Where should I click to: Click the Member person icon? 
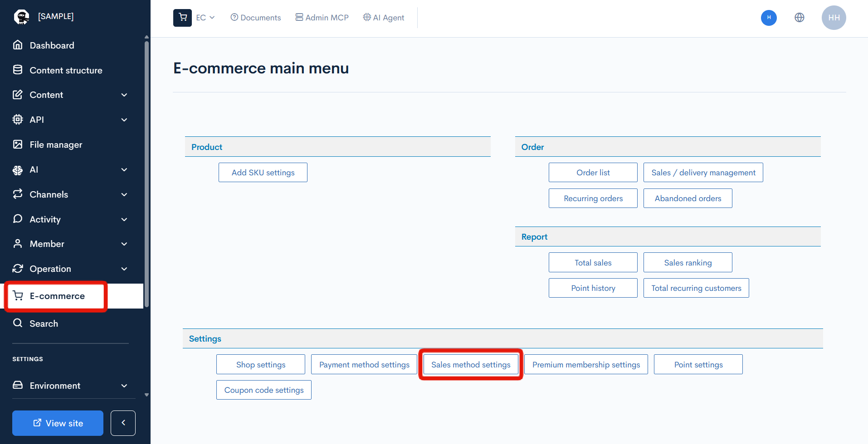(x=18, y=243)
